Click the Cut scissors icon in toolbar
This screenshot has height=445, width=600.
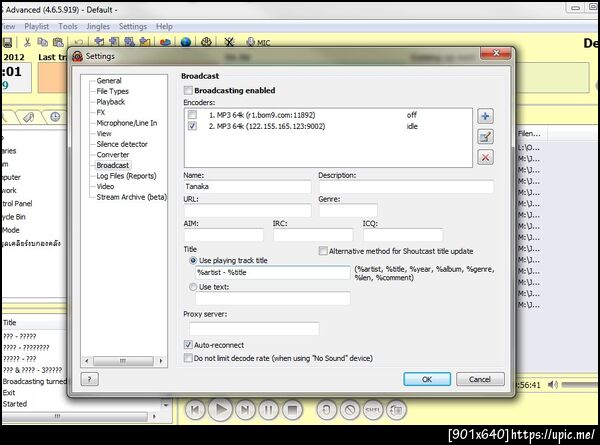point(27,42)
